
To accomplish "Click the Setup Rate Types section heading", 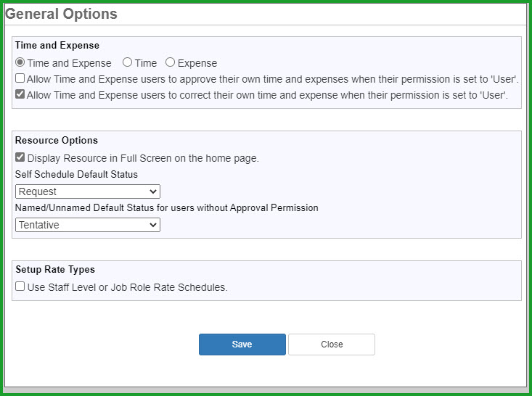I will pos(55,270).
